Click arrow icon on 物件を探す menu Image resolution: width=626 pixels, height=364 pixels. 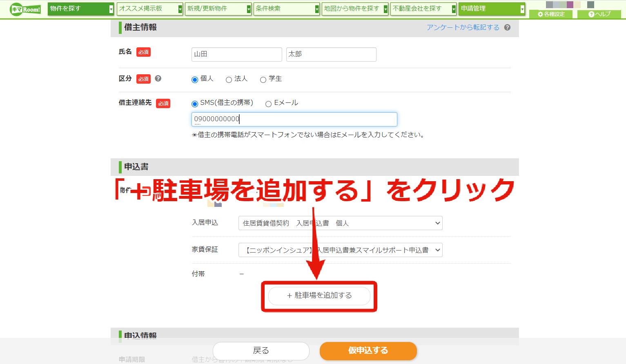coord(111,9)
